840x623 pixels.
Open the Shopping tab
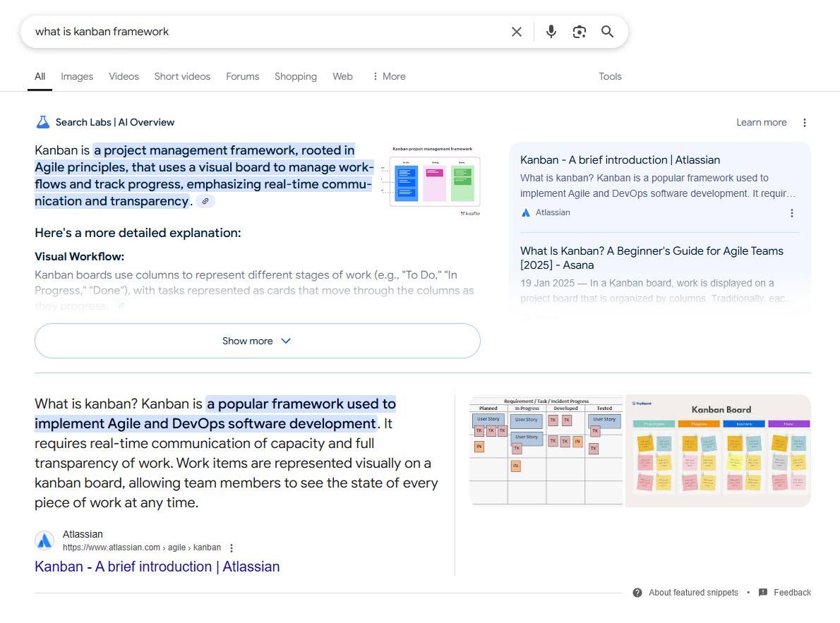click(296, 77)
